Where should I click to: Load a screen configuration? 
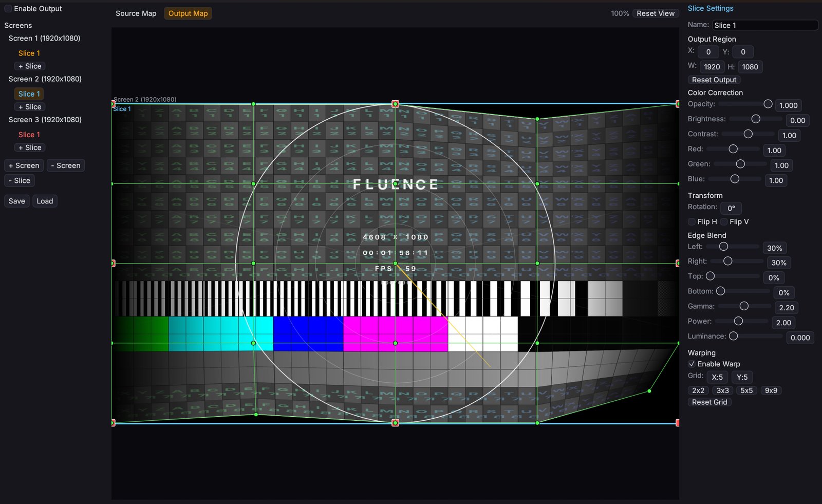click(45, 201)
